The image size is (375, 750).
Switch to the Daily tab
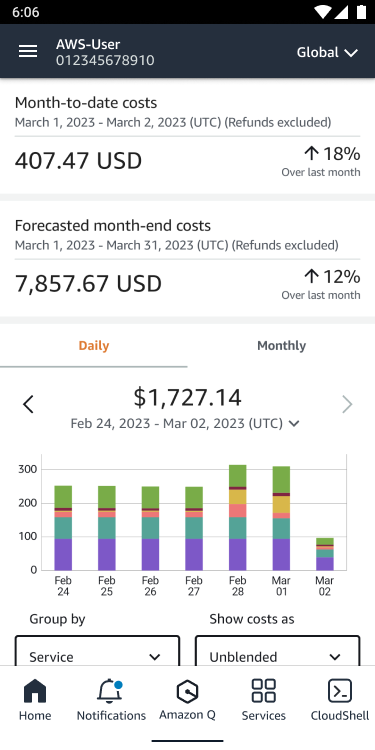94,346
